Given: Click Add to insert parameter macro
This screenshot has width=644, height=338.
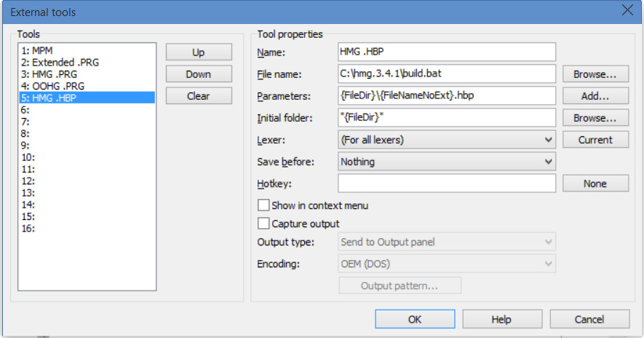Looking at the screenshot, I should pos(595,96).
